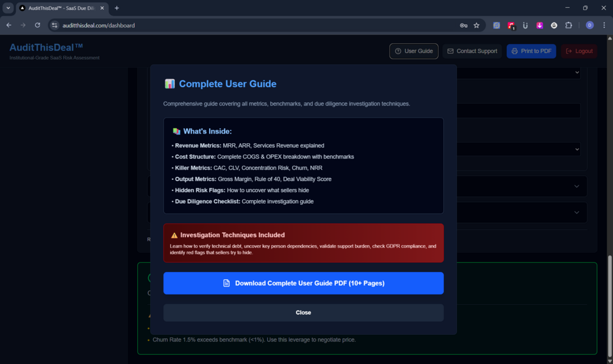Log out using the Logout button
Screen dimensions: 613x364
click(579, 51)
